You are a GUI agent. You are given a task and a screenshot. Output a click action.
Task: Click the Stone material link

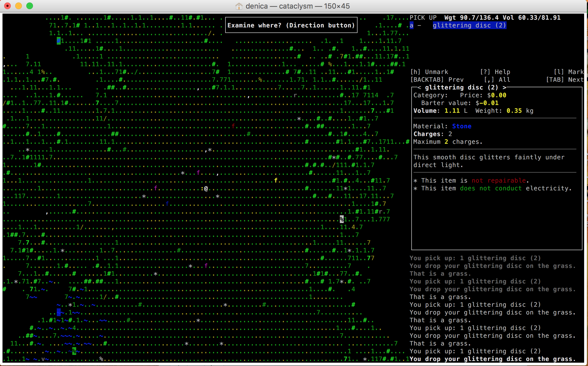462,126
